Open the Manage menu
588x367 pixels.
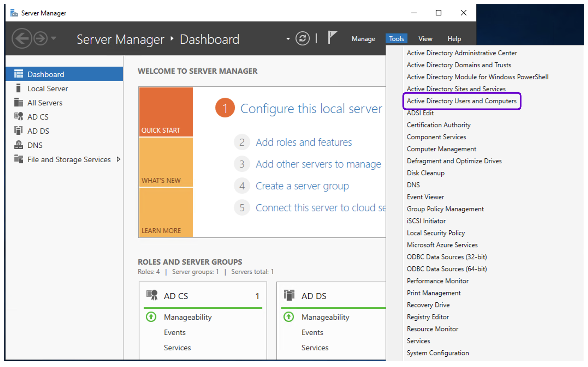click(363, 39)
